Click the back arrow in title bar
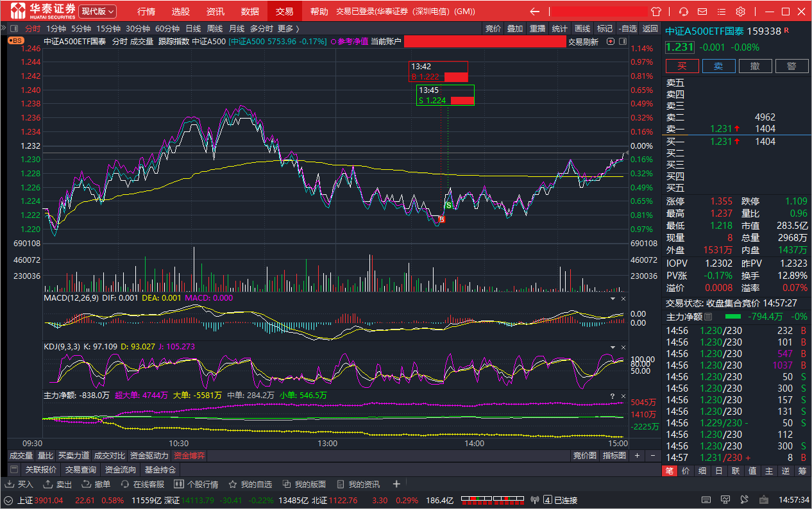 535,12
